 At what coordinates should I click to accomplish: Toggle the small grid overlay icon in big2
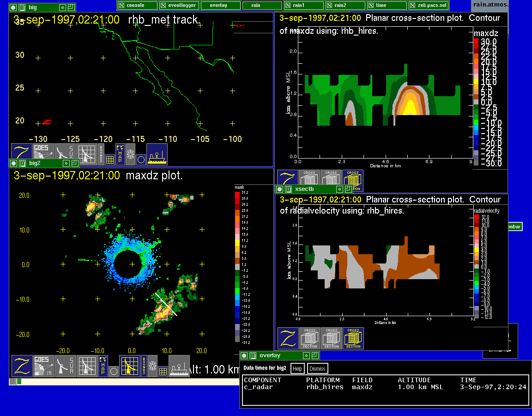[x=163, y=371]
